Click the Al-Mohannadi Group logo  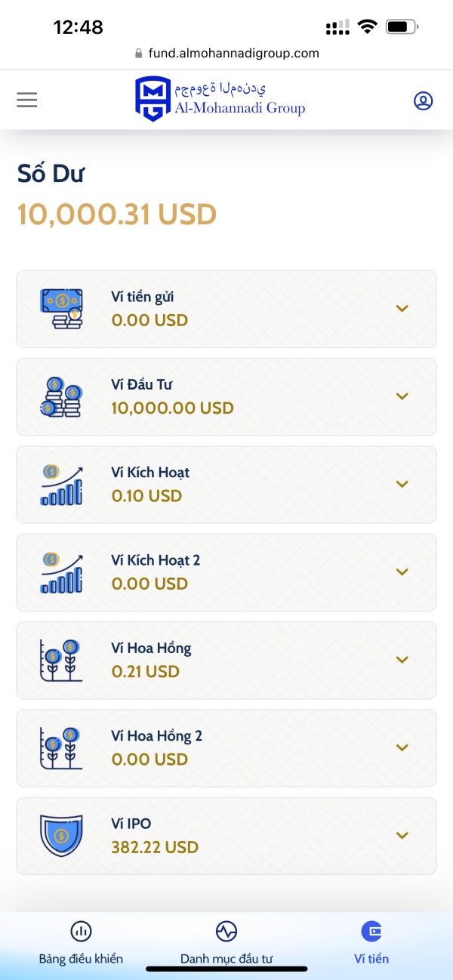(x=220, y=99)
